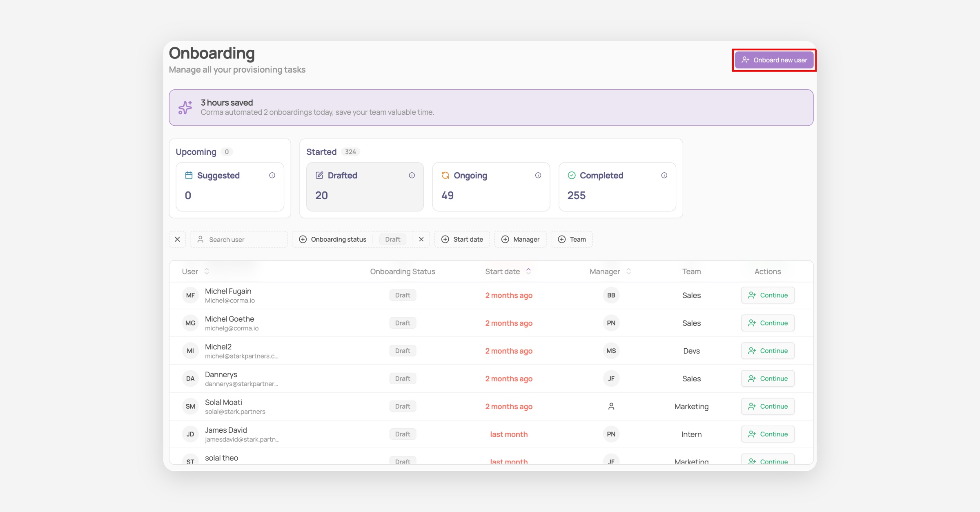Open the Team filter dropdown
The height and width of the screenshot is (512, 980).
point(572,239)
